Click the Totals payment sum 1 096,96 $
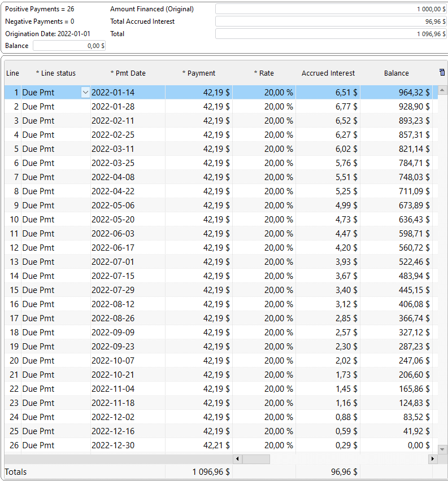 tap(211, 472)
